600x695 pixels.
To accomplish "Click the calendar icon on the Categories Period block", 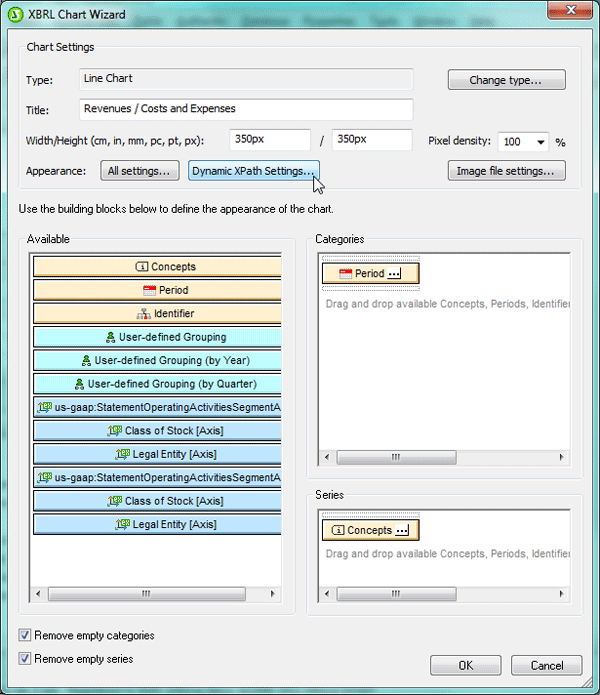I will (345, 273).
